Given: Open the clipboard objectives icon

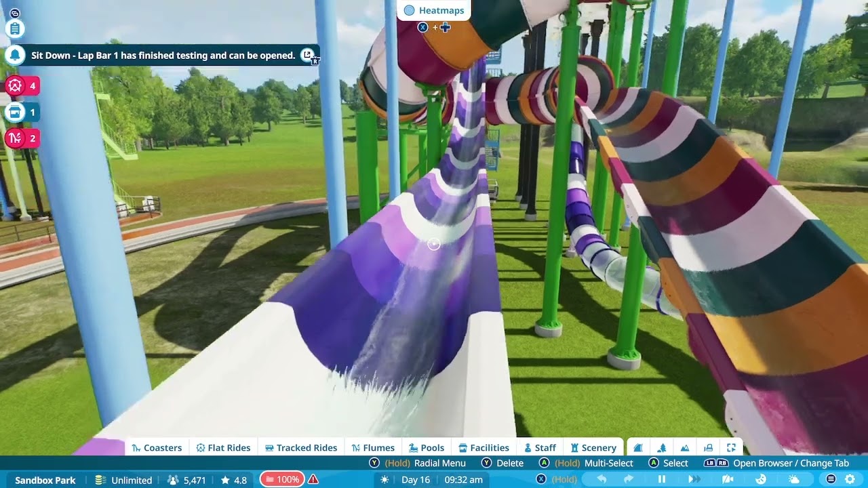Looking at the screenshot, I should (15, 29).
